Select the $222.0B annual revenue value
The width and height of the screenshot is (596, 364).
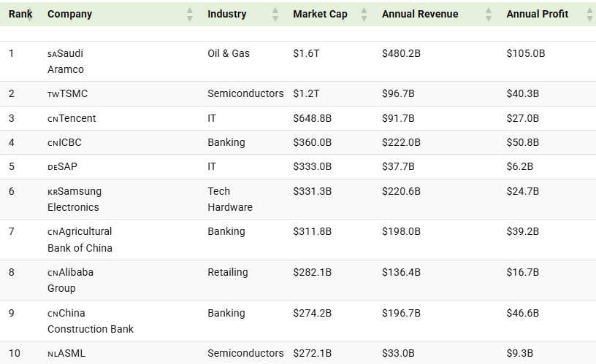point(402,143)
